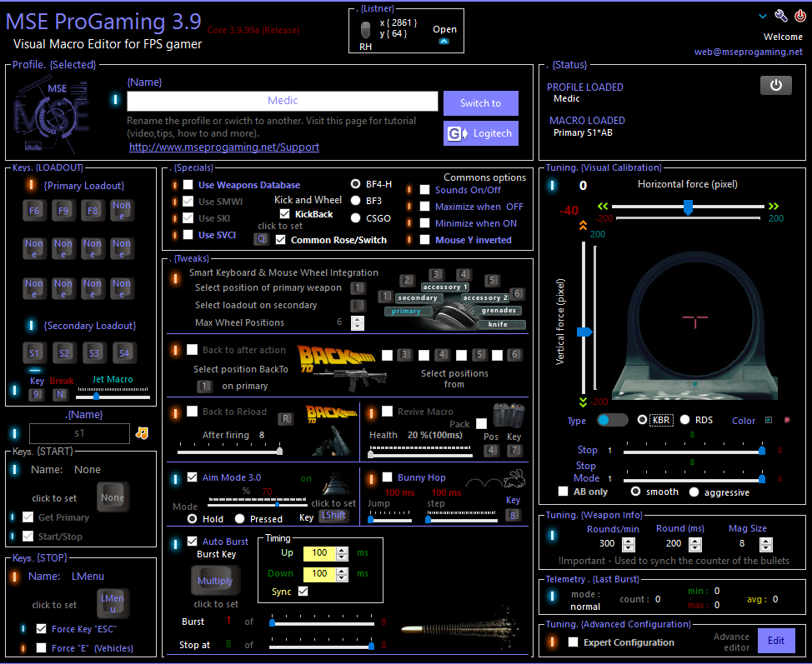Screen dimensions: 812x664
Task: Click the Switch to profile button
Action: click(x=480, y=103)
